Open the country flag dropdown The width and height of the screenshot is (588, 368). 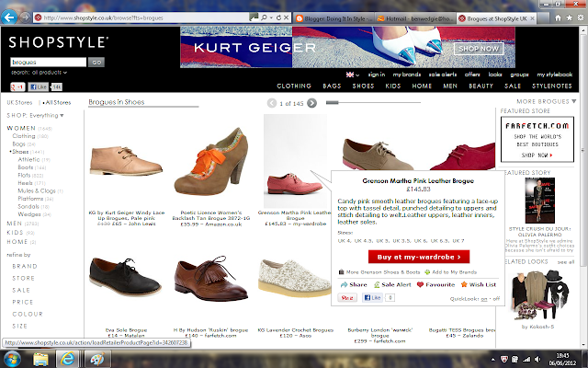click(353, 75)
